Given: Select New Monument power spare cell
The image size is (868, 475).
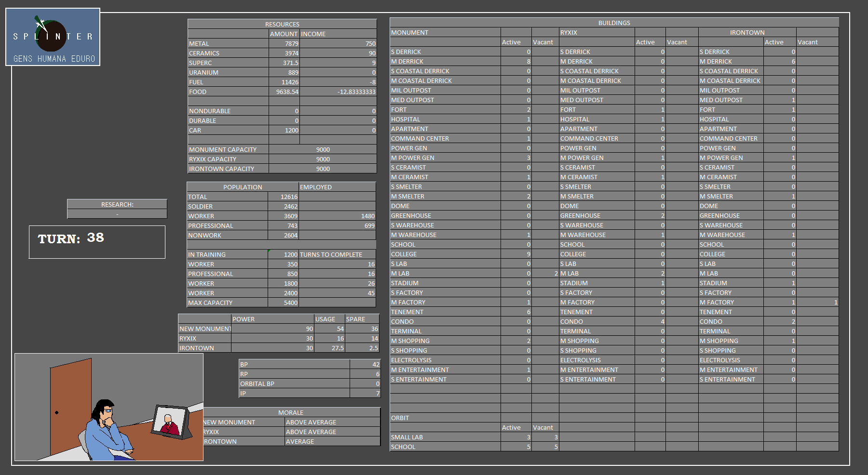Looking at the screenshot, I should (362, 329).
